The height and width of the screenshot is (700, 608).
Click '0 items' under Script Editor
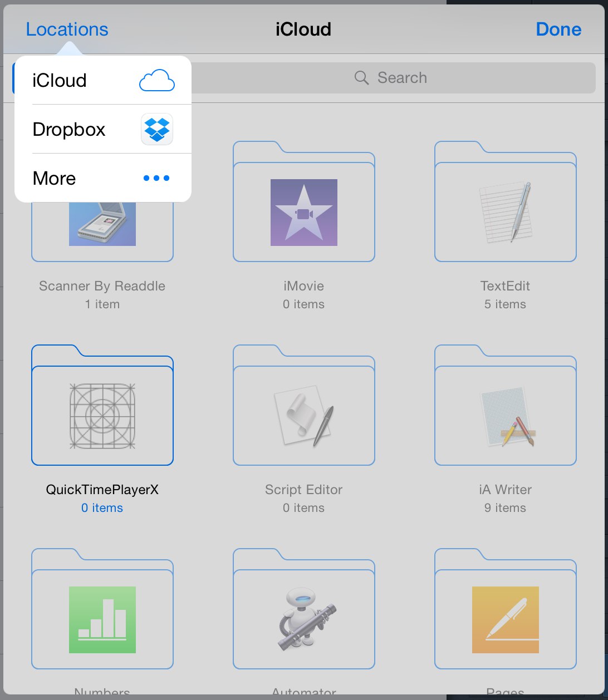pyautogui.click(x=304, y=508)
